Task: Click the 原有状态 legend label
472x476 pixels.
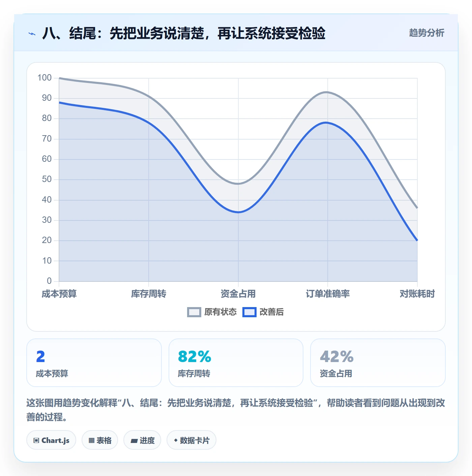Action: (220, 312)
